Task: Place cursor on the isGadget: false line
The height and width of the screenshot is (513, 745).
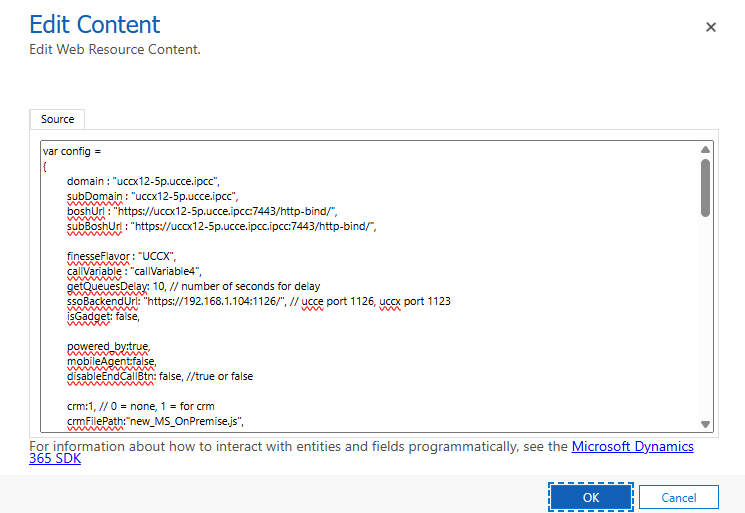Action: point(103,316)
